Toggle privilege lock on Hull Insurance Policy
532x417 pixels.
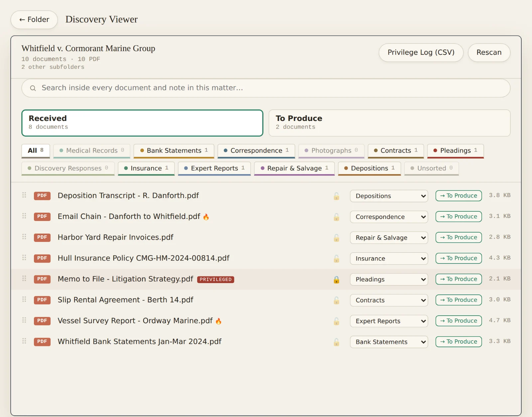[336, 259]
